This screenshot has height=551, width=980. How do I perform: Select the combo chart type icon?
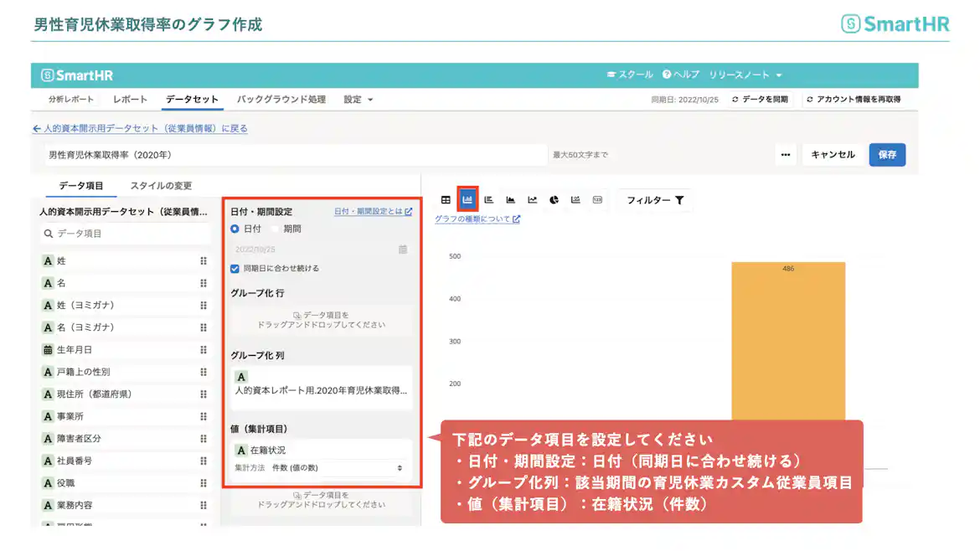tap(575, 198)
